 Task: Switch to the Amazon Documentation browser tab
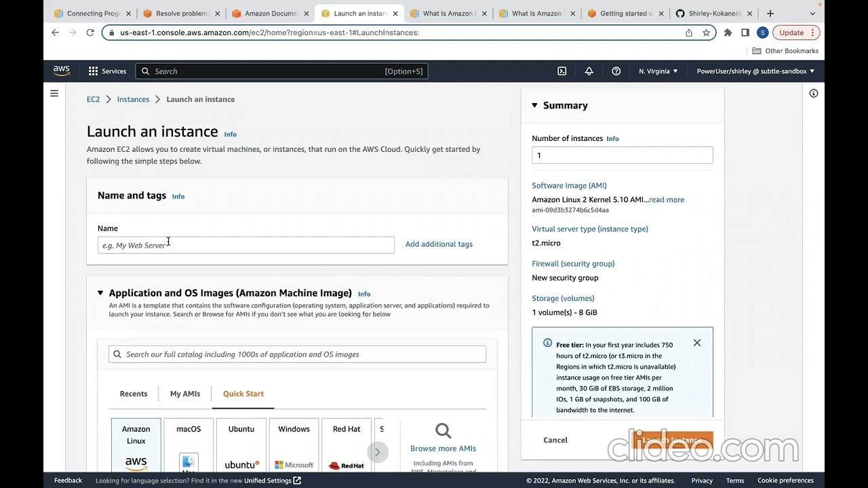click(x=269, y=14)
